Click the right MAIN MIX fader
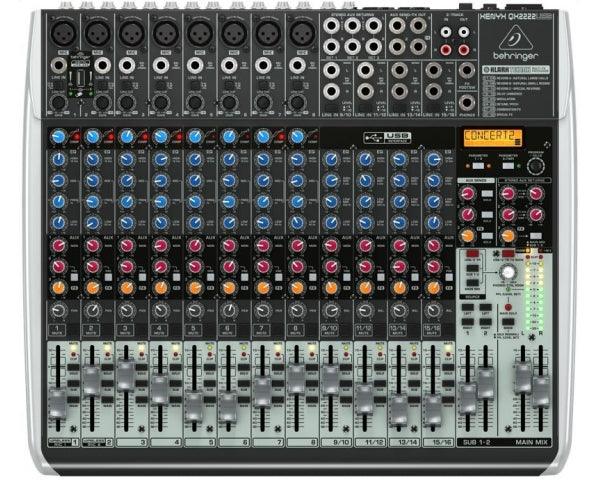Screen dimensions: 600x480 541,392
